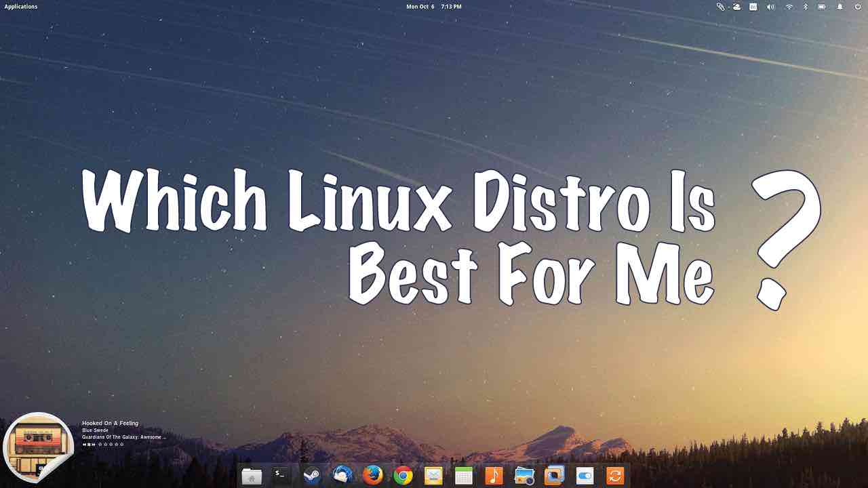
Task: Launch the Music player from the dock
Action: (x=493, y=476)
